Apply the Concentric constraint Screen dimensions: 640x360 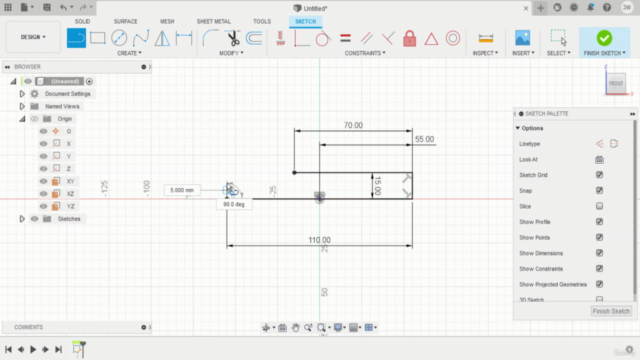pyautogui.click(x=453, y=38)
